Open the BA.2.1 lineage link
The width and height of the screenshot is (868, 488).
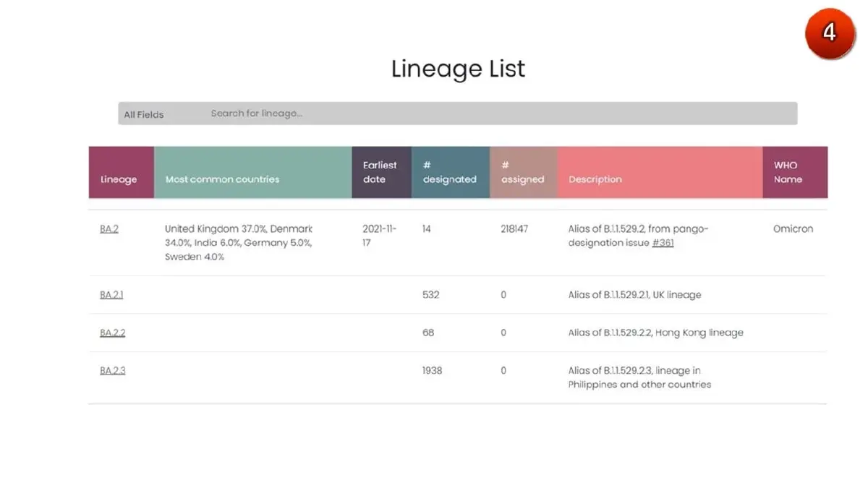[112, 295]
